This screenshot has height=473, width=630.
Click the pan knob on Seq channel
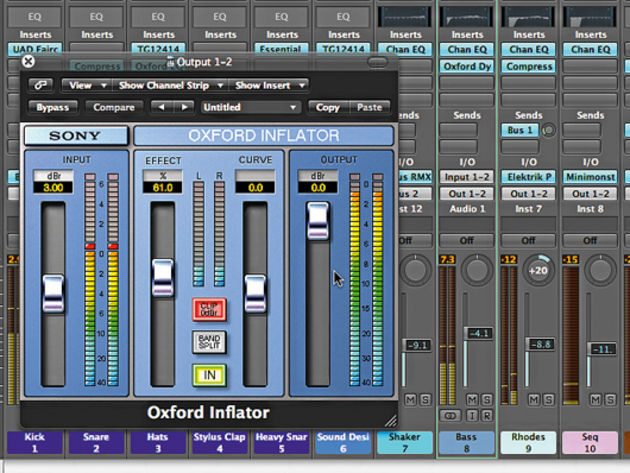click(x=600, y=270)
